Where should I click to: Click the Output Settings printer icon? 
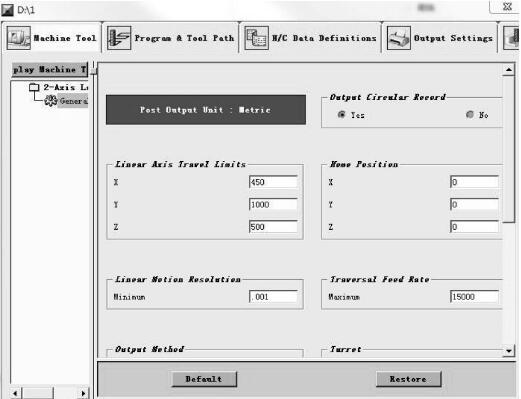coord(398,38)
